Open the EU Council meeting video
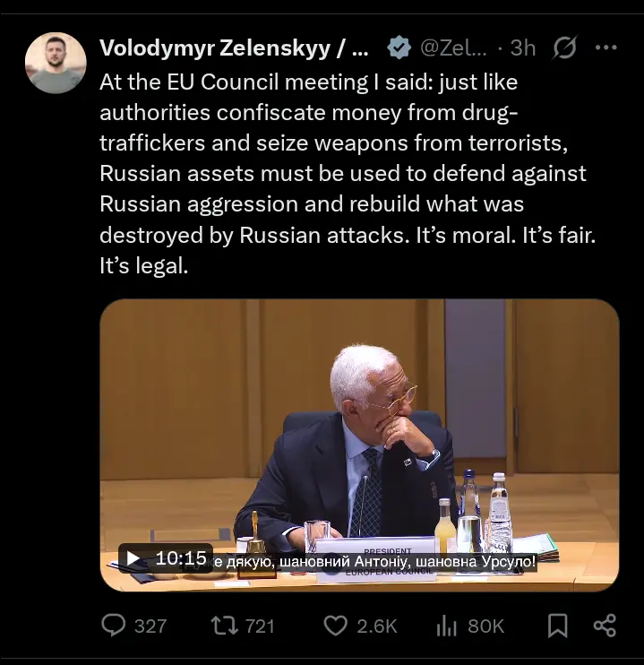Screen dimensions: 644x665 click(358, 430)
